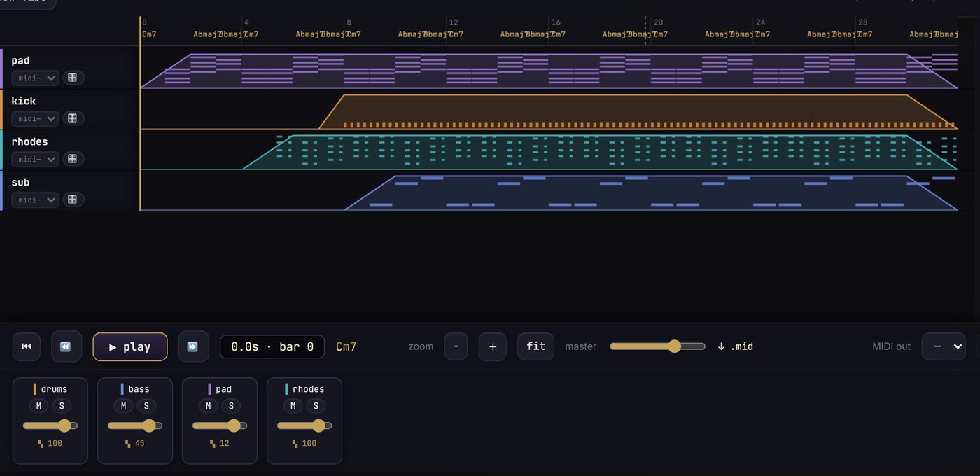Viewport: 980px width, 476px height.
Task: Solo the drums mixer channel
Action: 62,406
